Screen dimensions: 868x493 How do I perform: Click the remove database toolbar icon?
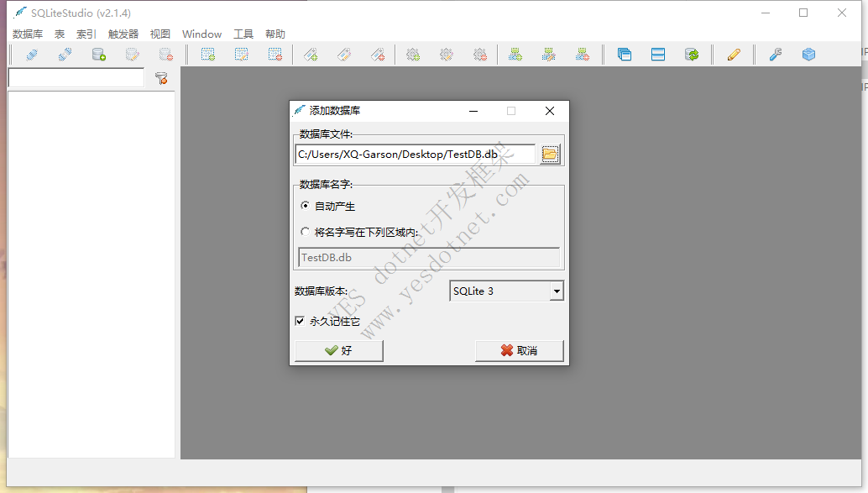tap(166, 55)
